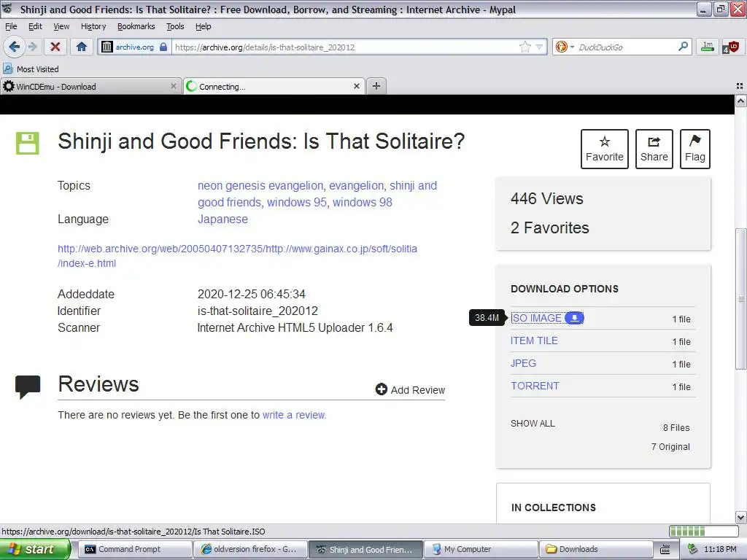The image size is (747, 560).
Task: Open the list all tabs icon
Action: [x=740, y=86]
